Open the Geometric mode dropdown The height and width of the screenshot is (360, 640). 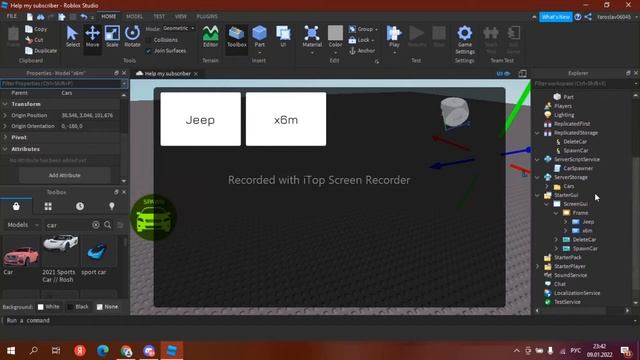point(179,29)
